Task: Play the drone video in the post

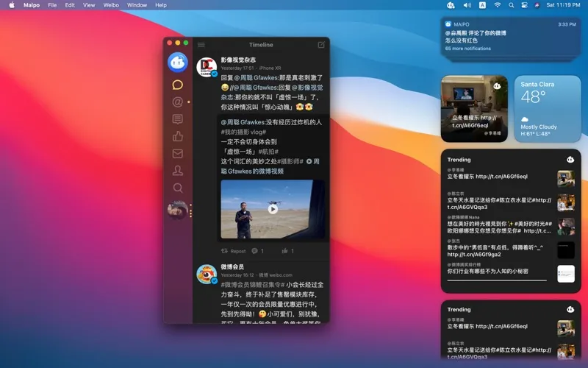Action: pyautogui.click(x=273, y=209)
